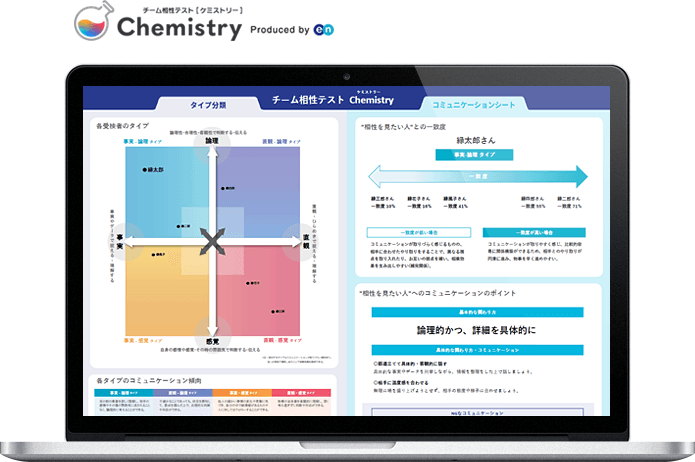This screenshot has height=462, width=695.
Task: Click the Chemistry flask logo icon
Action: (x=92, y=25)
